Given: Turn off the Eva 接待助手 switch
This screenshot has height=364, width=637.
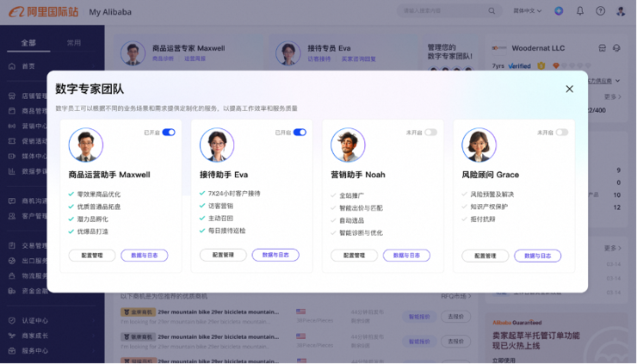Looking at the screenshot, I should pyautogui.click(x=300, y=133).
